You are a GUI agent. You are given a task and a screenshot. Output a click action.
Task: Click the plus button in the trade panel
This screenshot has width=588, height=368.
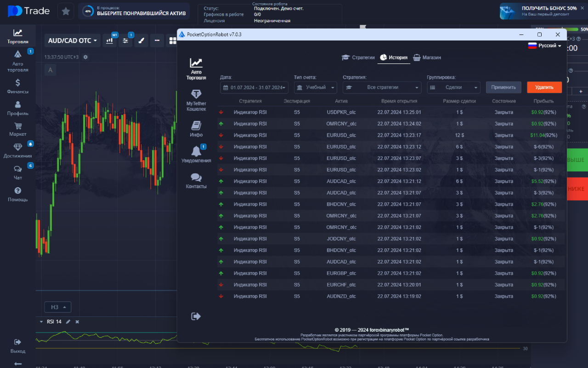pos(581,92)
